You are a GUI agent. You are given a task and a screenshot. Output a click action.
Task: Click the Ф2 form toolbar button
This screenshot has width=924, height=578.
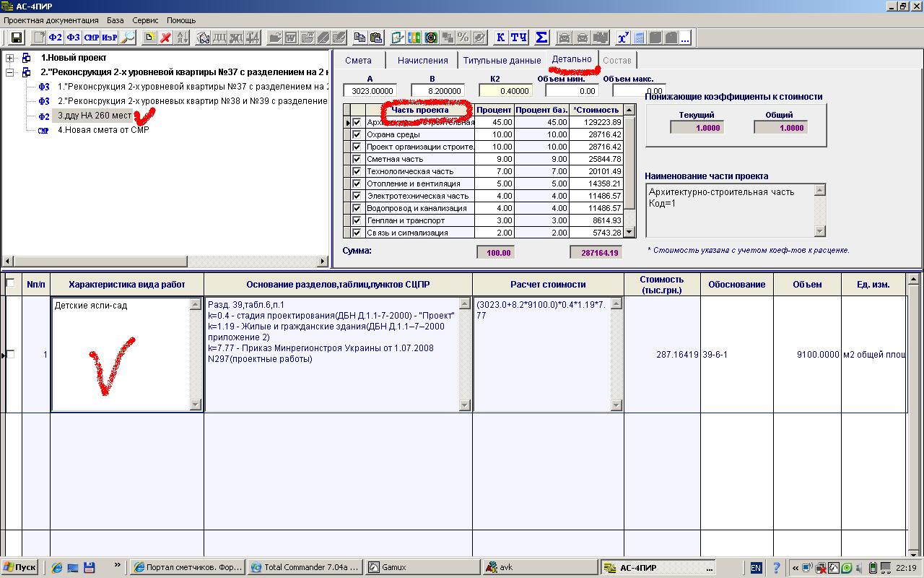coord(56,38)
